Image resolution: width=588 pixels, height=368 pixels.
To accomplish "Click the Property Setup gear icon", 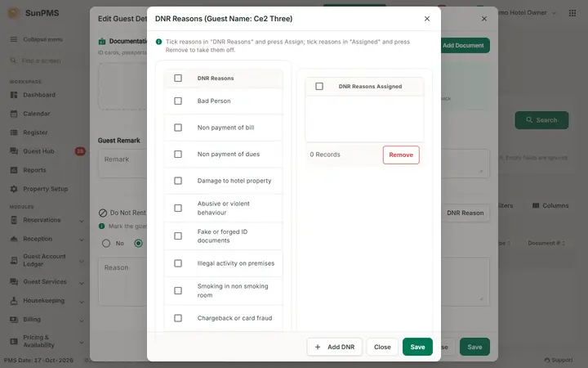I will point(14,189).
